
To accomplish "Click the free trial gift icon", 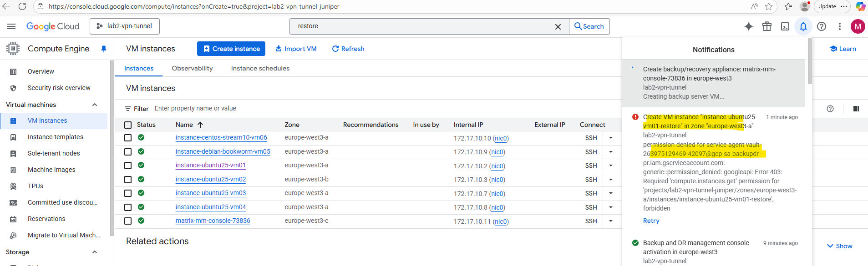I will tap(767, 26).
